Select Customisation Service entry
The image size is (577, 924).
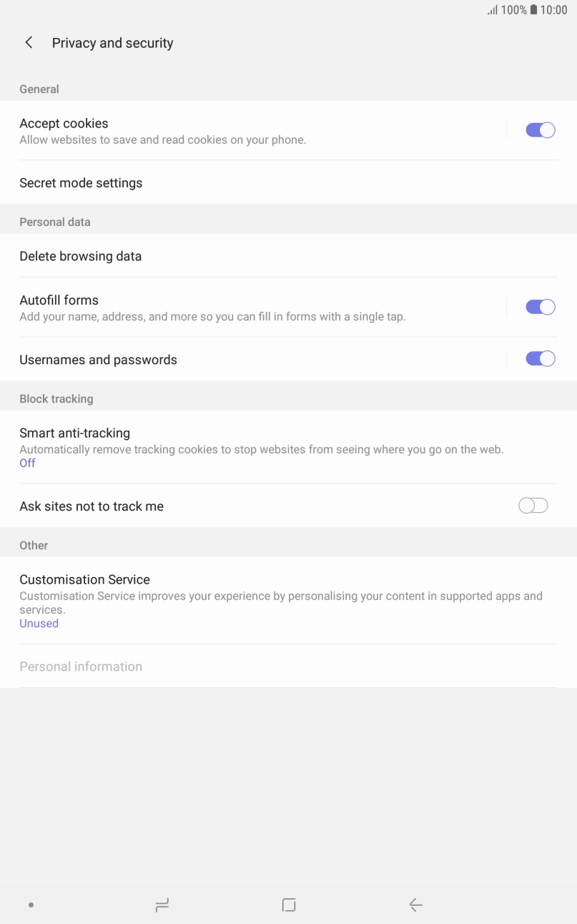coord(84,579)
